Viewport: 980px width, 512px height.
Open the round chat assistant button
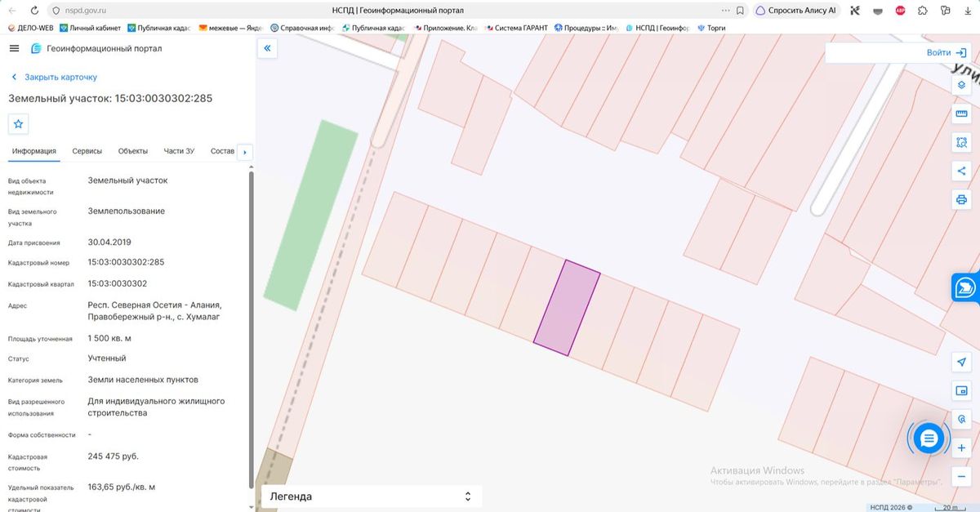tap(929, 439)
